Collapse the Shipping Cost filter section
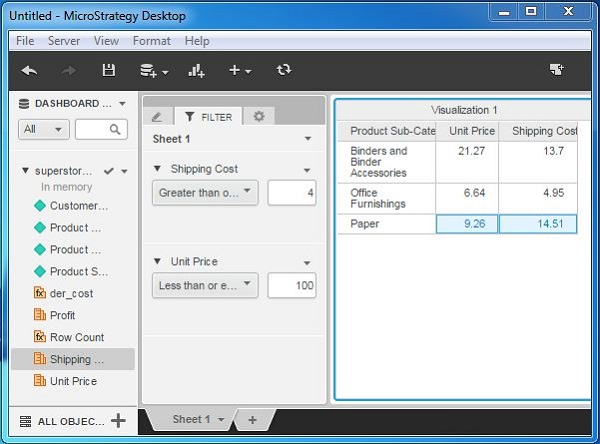This screenshot has width=600, height=444. pyautogui.click(x=158, y=169)
